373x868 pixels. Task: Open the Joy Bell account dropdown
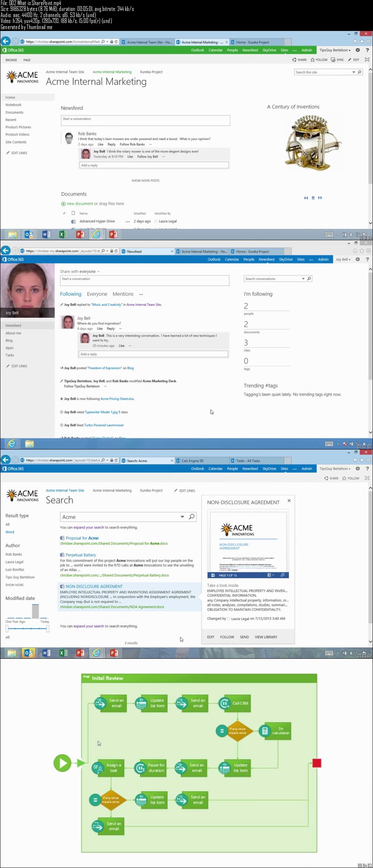click(x=343, y=259)
